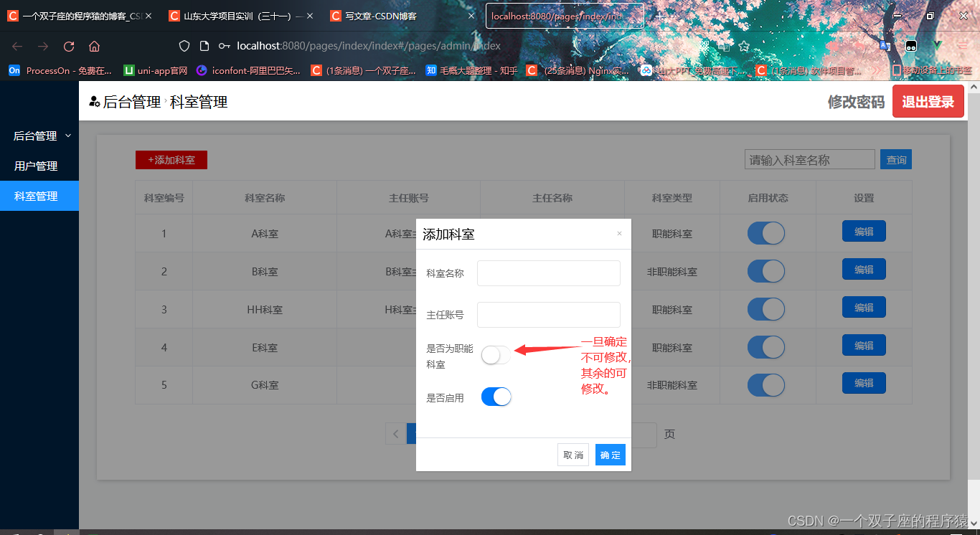
Task: Click the 非职能科室 cell in B科室 row
Action: pyautogui.click(x=672, y=272)
